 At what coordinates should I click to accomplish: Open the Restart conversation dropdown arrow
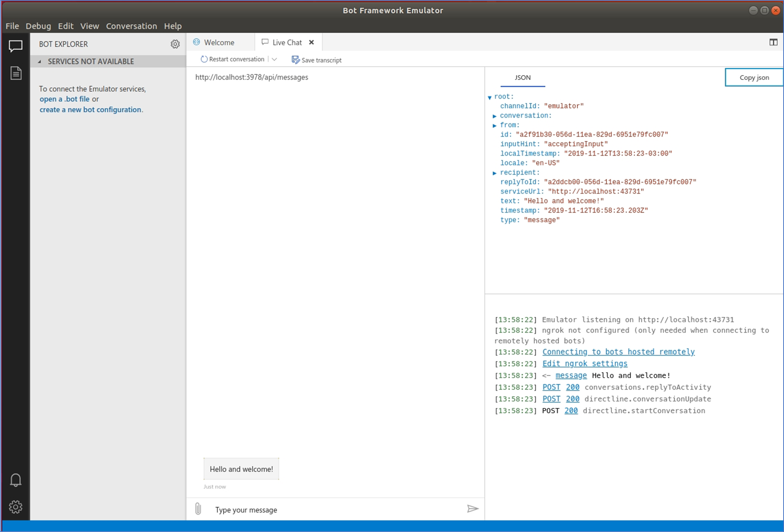275,59
